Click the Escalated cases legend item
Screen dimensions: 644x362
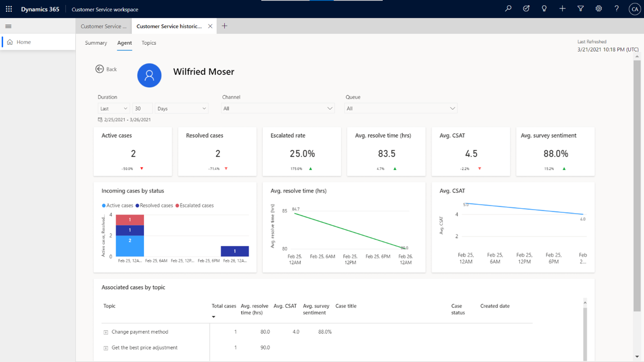[194, 205]
